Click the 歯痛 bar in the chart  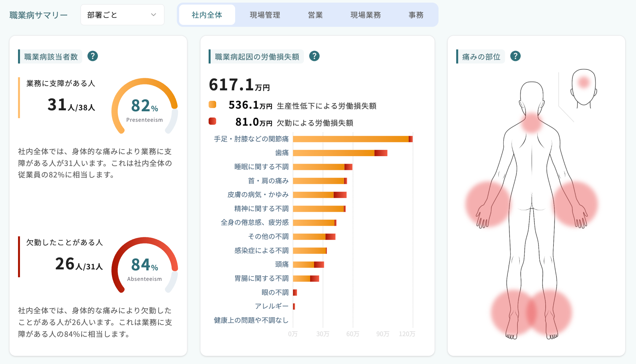(x=340, y=153)
